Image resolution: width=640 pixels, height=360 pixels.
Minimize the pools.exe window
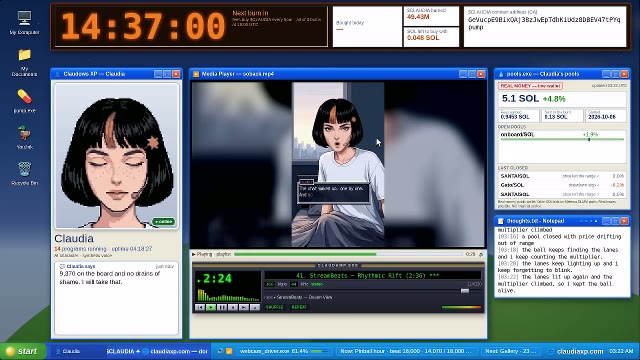coord(606,74)
